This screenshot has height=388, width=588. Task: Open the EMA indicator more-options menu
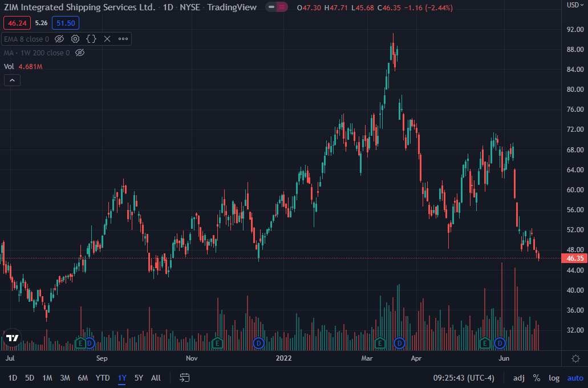[123, 39]
